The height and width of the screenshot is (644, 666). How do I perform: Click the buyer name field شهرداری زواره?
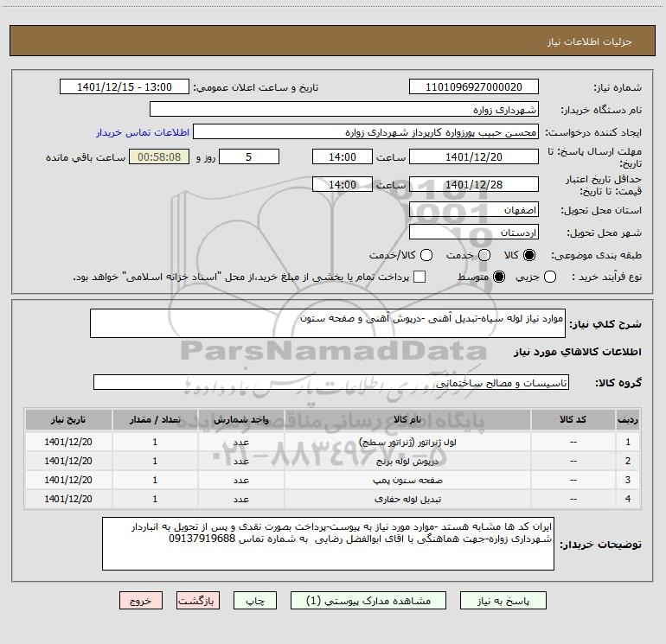click(x=344, y=110)
